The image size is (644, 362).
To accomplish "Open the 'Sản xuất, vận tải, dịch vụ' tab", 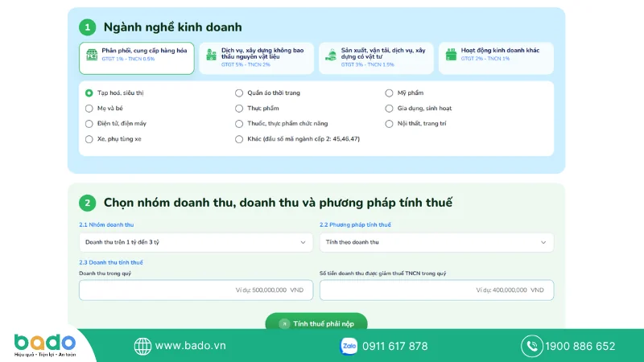I will (x=376, y=58).
